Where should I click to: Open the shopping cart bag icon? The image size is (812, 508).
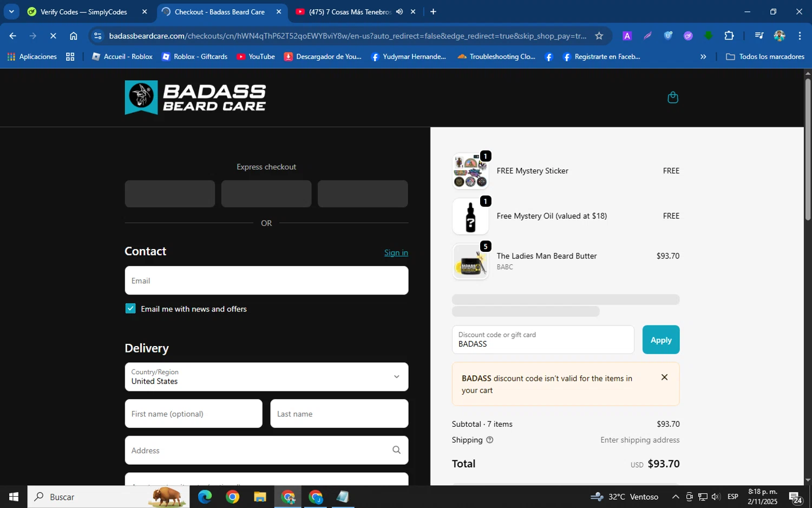pos(673,97)
